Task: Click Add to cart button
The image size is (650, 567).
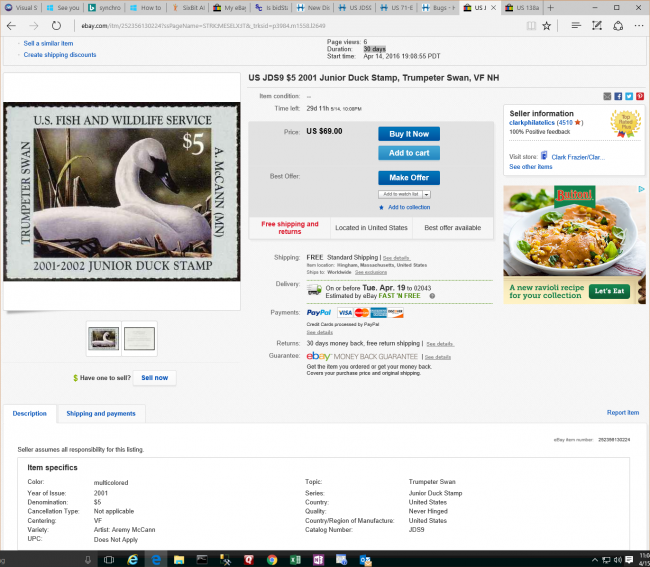Action: click(409, 153)
